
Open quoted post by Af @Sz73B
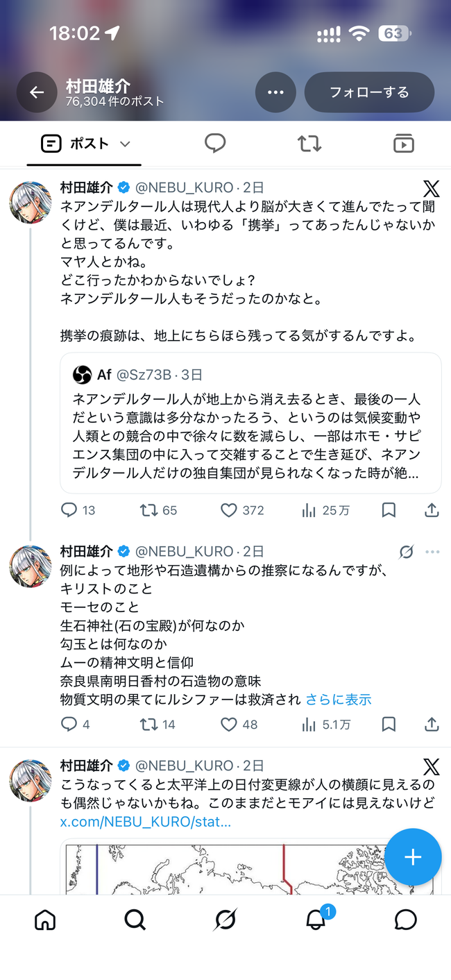pyautogui.click(x=251, y=423)
